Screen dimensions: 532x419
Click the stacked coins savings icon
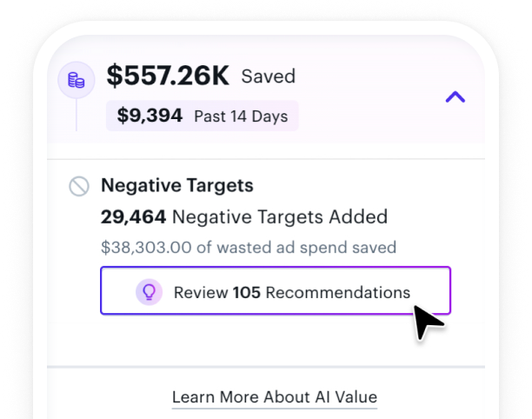coord(76,81)
